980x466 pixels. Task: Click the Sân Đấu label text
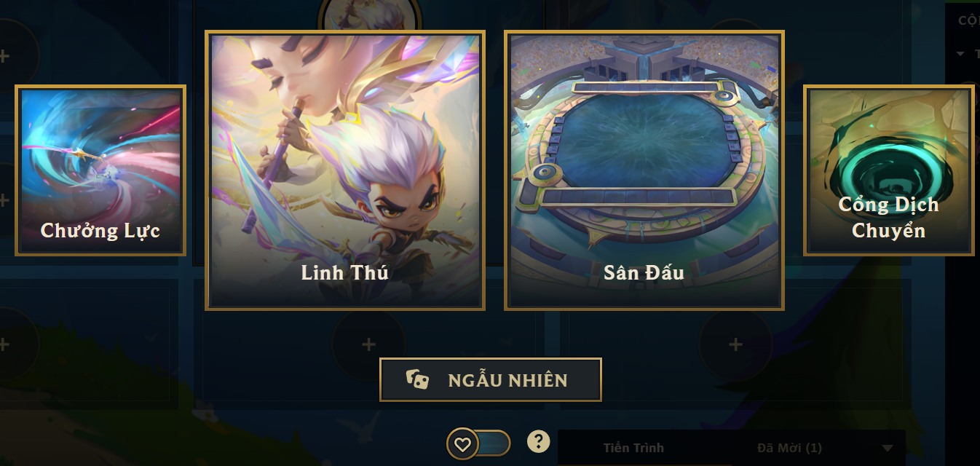pyautogui.click(x=644, y=272)
